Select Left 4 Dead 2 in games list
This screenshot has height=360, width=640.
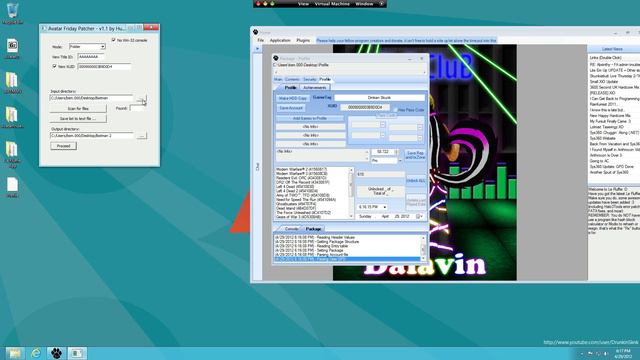tap(297, 191)
